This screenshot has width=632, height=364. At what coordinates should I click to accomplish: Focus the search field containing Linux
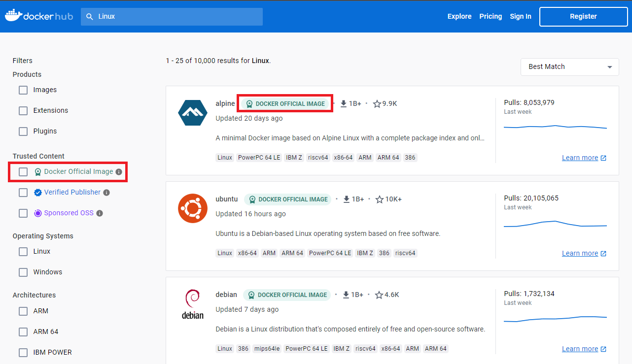pos(172,16)
